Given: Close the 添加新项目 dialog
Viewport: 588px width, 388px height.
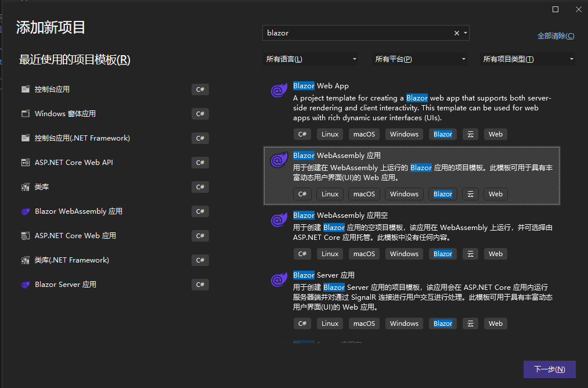Looking at the screenshot, I should point(579,9).
